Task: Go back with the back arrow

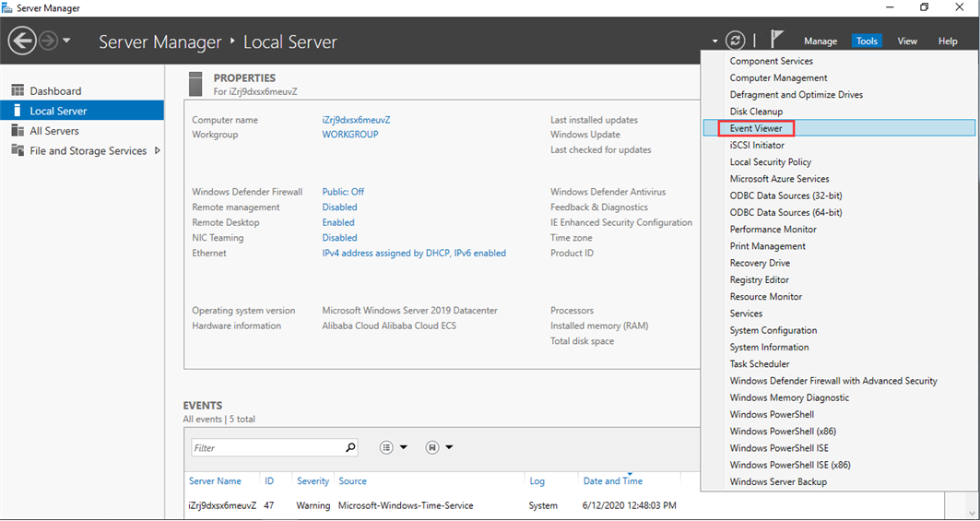Action: 22,41
